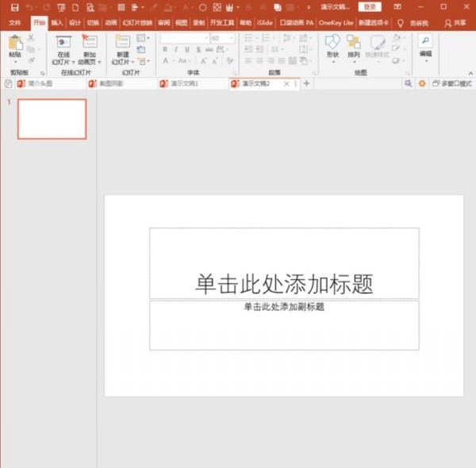Viewport: 476px width, 468px height.
Task: Open the font size dropdown showing 60
Action: (232, 38)
